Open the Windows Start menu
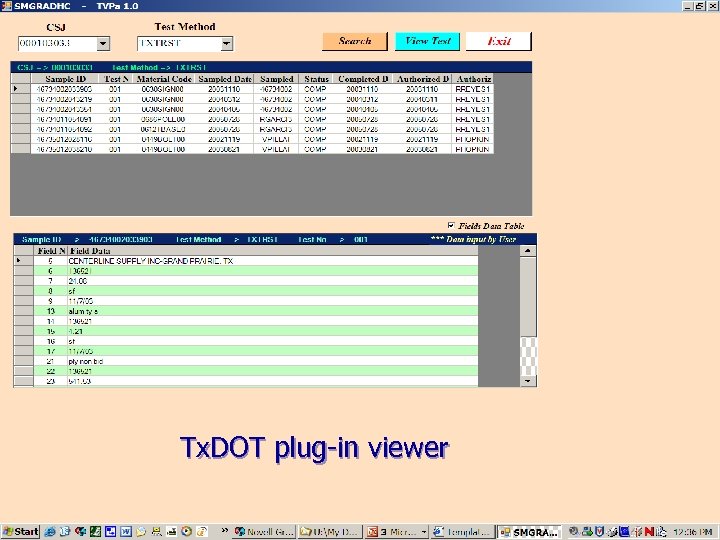 coord(20,532)
